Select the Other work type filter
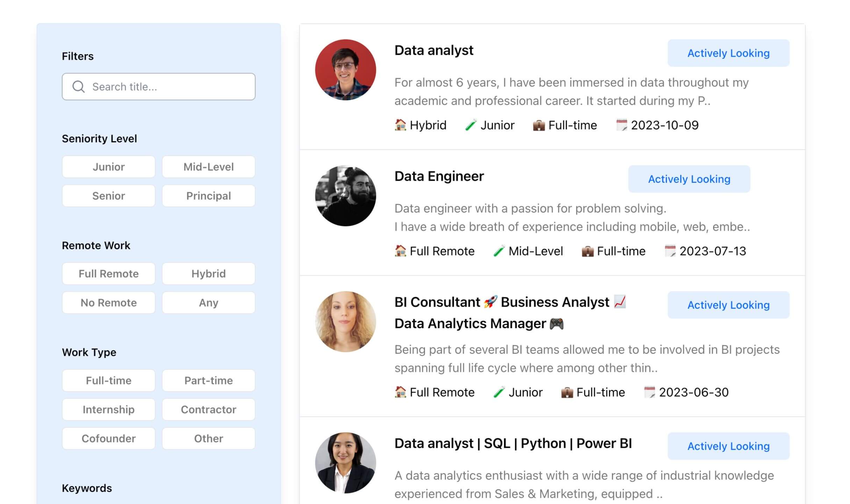Image resolution: width=850 pixels, height=504 pixels. tap(208, 438)
